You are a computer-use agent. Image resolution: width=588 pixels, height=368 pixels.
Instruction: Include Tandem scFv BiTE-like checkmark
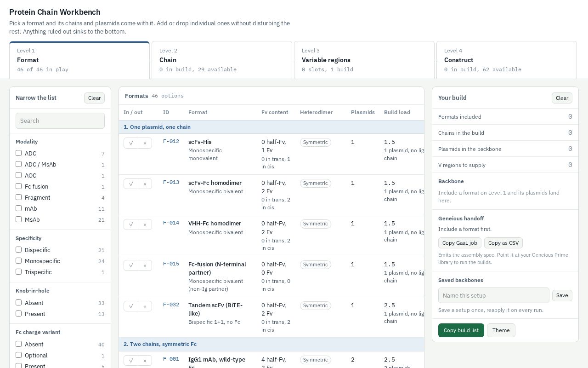point(131,306)
